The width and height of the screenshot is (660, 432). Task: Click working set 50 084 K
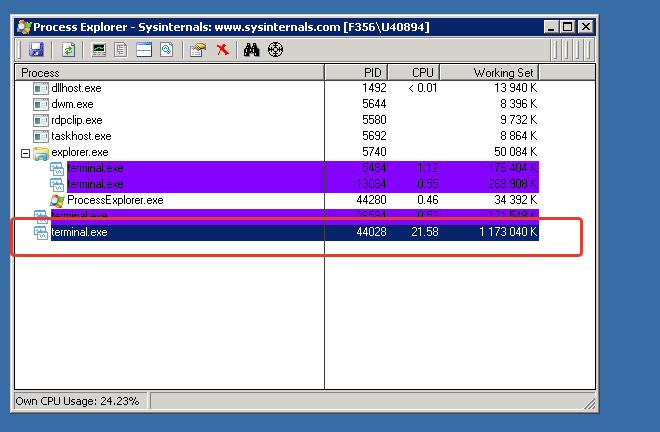516,152
